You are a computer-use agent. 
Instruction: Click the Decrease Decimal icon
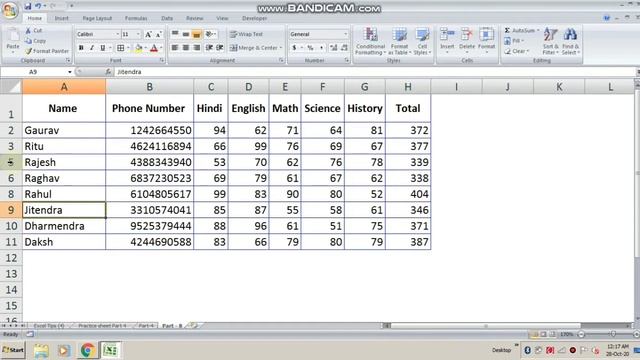[x=344, y=48]
